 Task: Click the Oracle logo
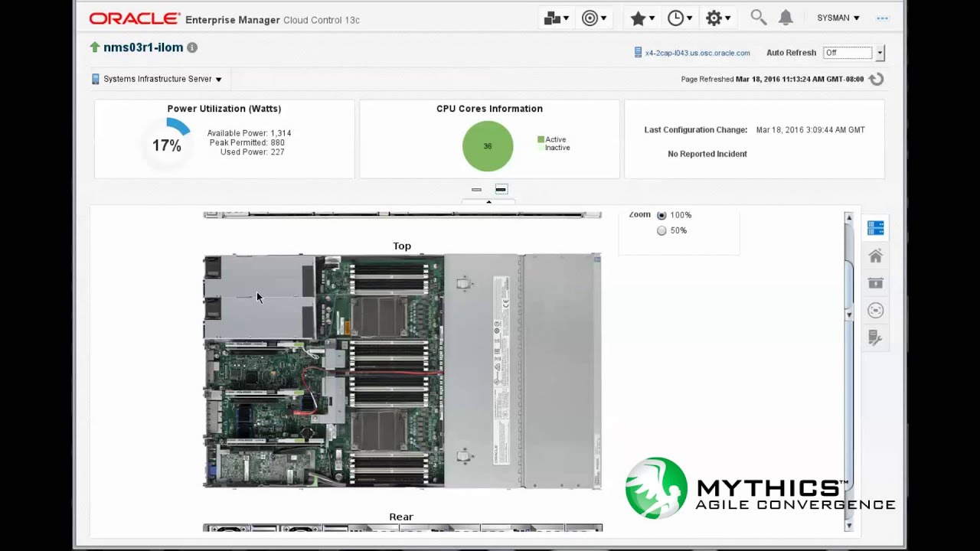point(135,18)
